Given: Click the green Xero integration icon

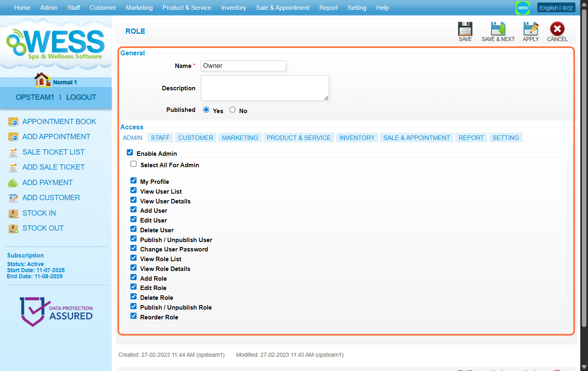Looking at the screenshot, I should (523, 8).
